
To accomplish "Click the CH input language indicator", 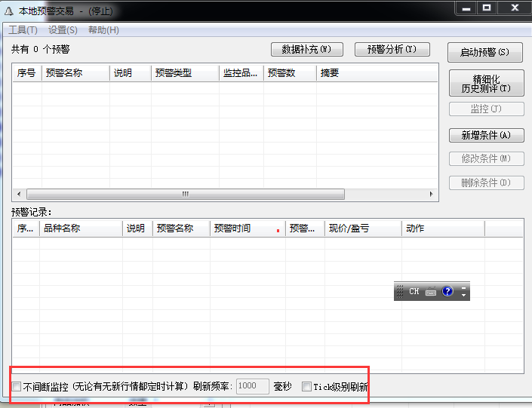I will pyautogui.click(x=414, y=291).
